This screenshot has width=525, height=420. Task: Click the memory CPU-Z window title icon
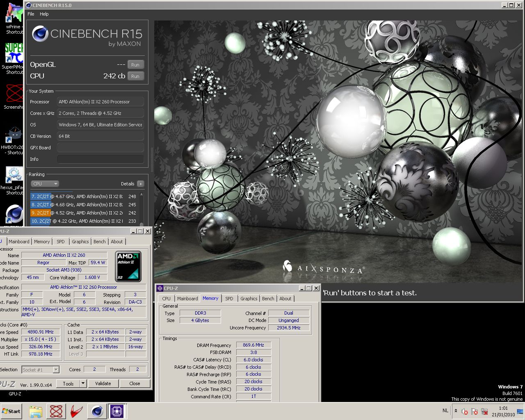click(160, 288)
